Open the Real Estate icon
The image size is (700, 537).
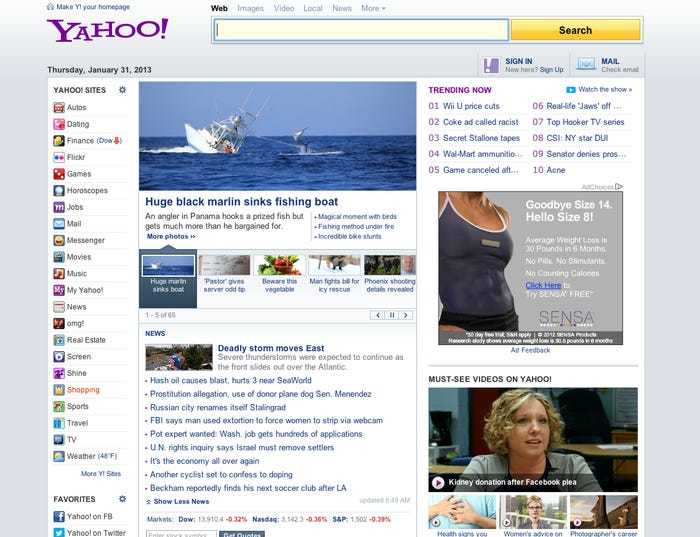(x=59, y=340)
